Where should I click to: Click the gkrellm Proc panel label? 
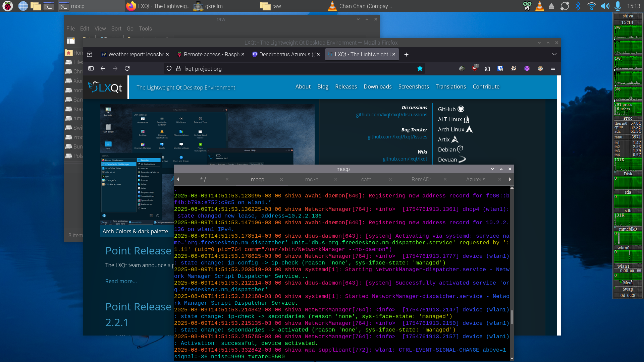(x=628, y=118)
